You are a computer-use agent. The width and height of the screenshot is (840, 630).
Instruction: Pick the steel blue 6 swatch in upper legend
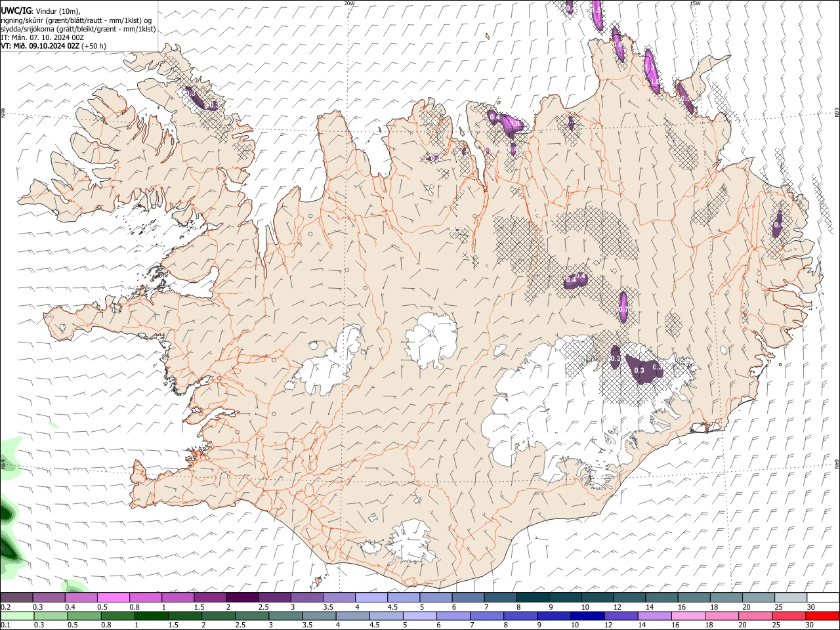pyautogui.click(x=468, y=598)
